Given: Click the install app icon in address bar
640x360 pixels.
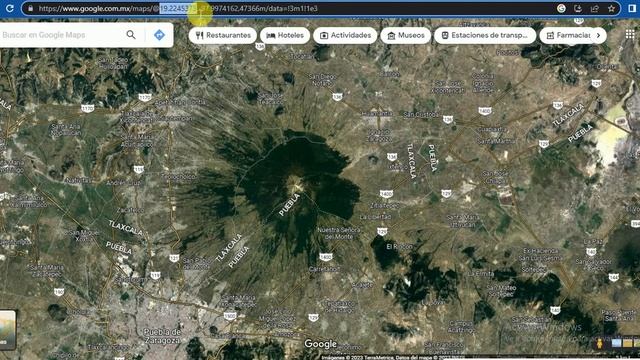Looking at the screenshot, I should coord(578,8).
